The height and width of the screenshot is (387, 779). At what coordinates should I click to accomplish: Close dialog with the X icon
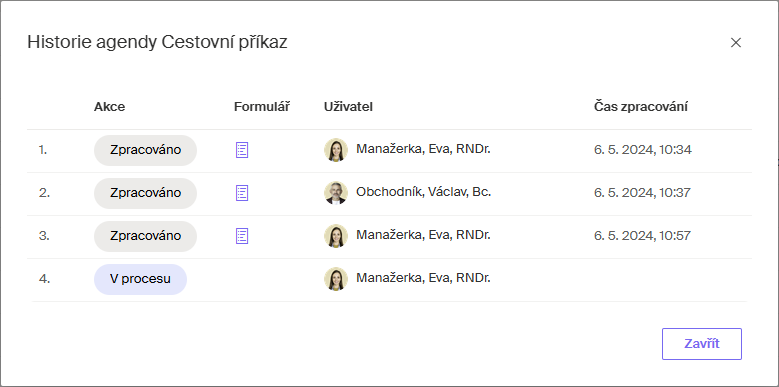[736, 43]
